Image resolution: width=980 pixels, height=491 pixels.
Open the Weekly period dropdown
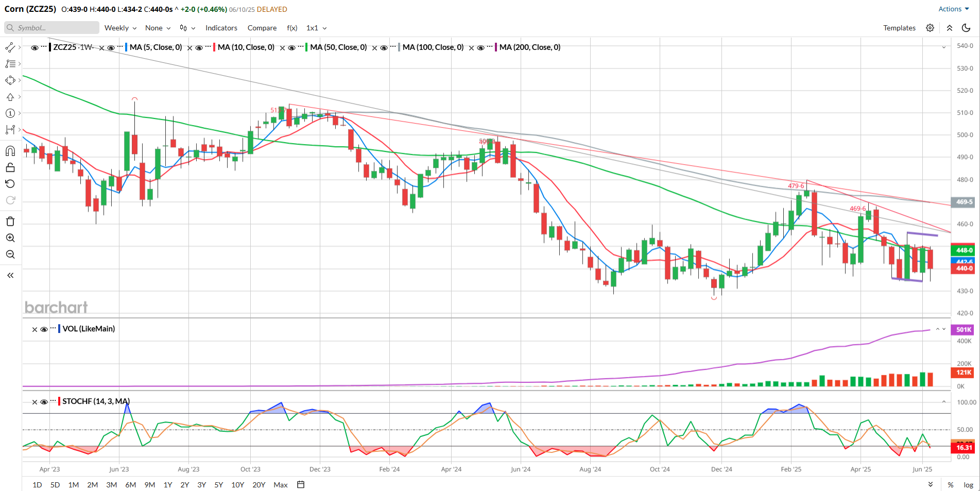(x=121, y=28)
